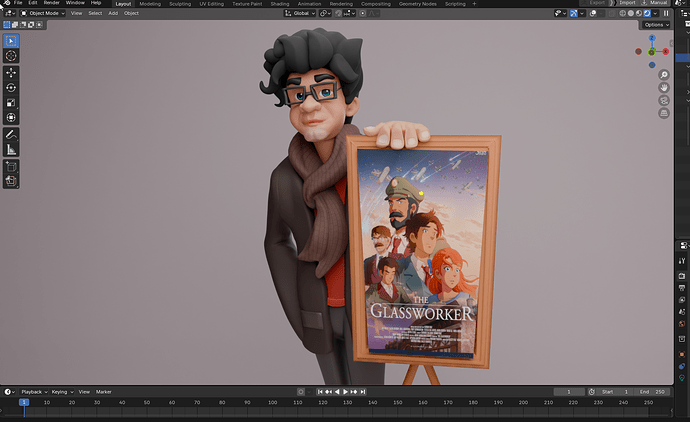Expand the Options dropdown

click(656, 25)
